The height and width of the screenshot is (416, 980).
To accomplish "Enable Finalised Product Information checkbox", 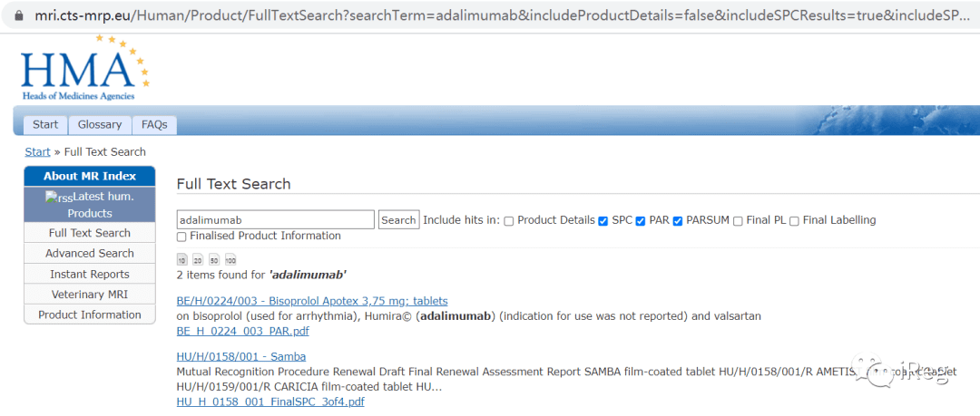I will coord(181,237).
